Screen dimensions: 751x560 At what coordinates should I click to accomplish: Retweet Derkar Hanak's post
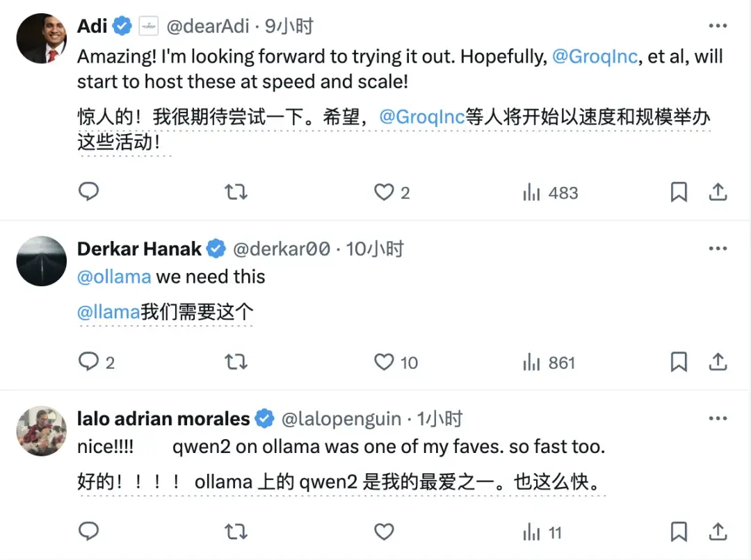click(236, 361)
